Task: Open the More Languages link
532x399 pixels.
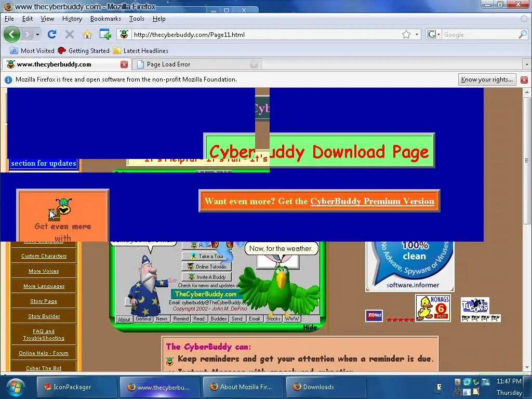Action: pyautogui.click(x=44, y=286)
